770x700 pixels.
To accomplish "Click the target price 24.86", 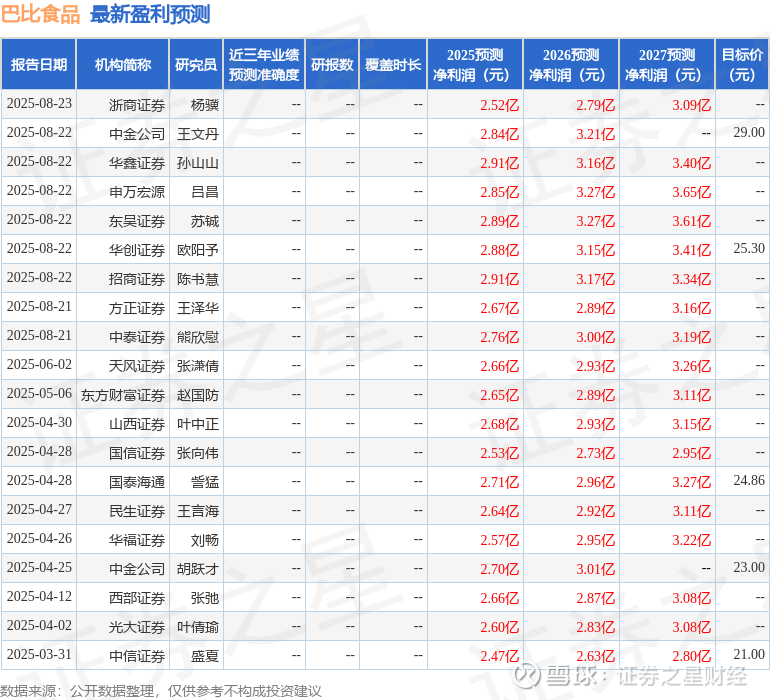I will pos(749,480).
